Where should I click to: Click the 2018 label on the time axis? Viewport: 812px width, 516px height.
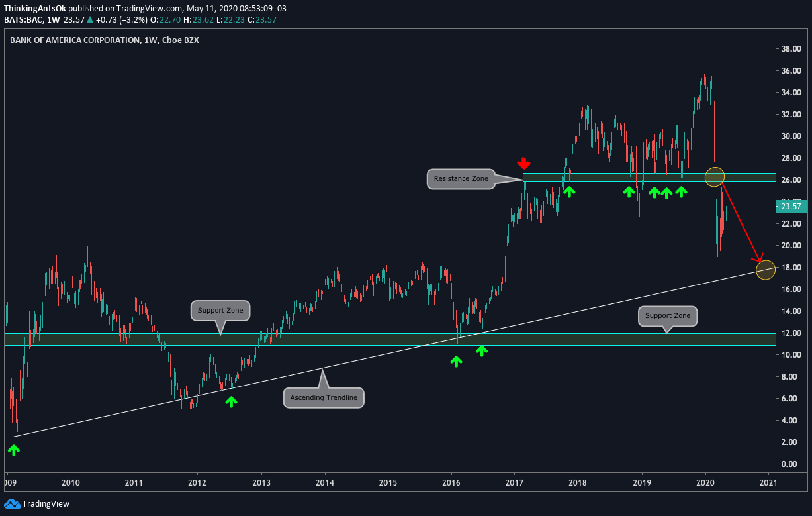click(578, 482)
